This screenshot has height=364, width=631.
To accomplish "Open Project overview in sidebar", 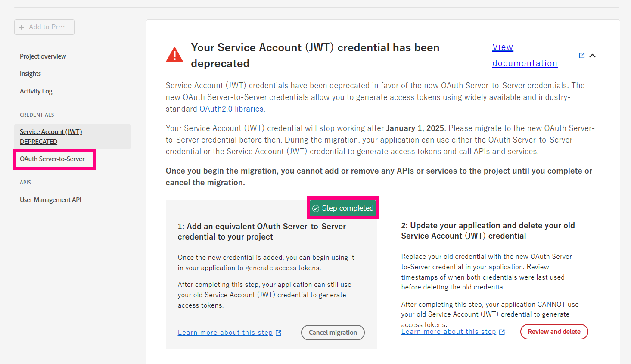I will (43, 56).
